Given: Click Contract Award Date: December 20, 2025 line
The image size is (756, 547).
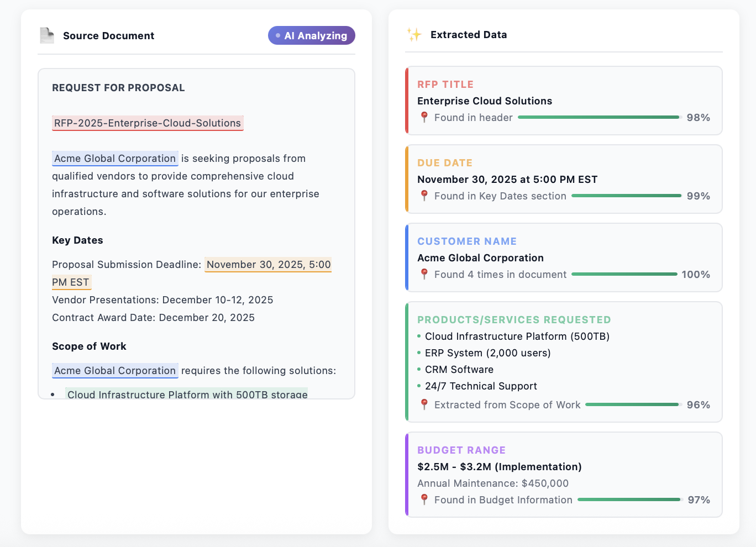Looking at the screenshot, I should pos(153,318).
